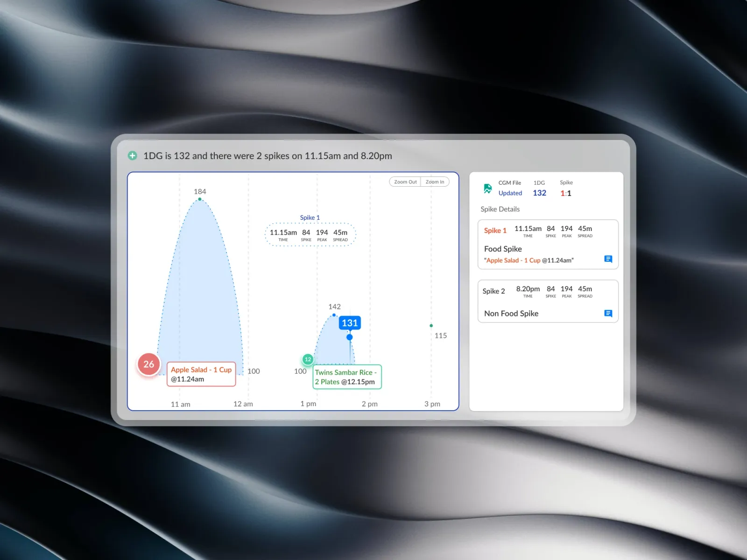
Task: Click the Zoom Out button
Action: [405, 182]
